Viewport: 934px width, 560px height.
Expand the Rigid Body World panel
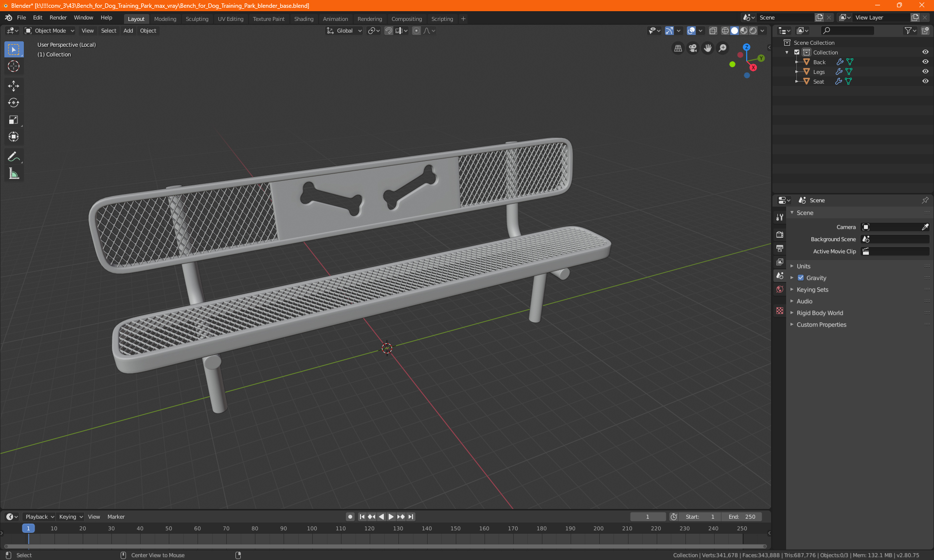point(820,313)
